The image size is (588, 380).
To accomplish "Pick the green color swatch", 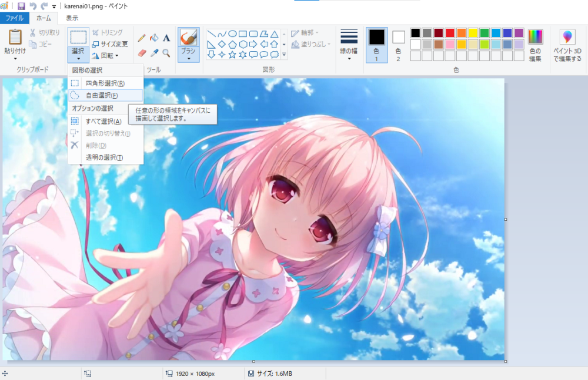I will [485, 33].
